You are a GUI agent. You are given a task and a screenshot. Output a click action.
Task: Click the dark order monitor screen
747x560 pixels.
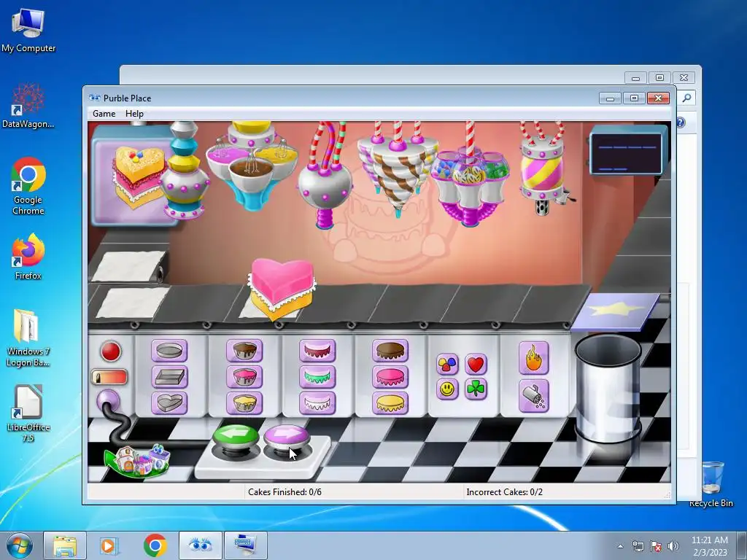(627, 153)
